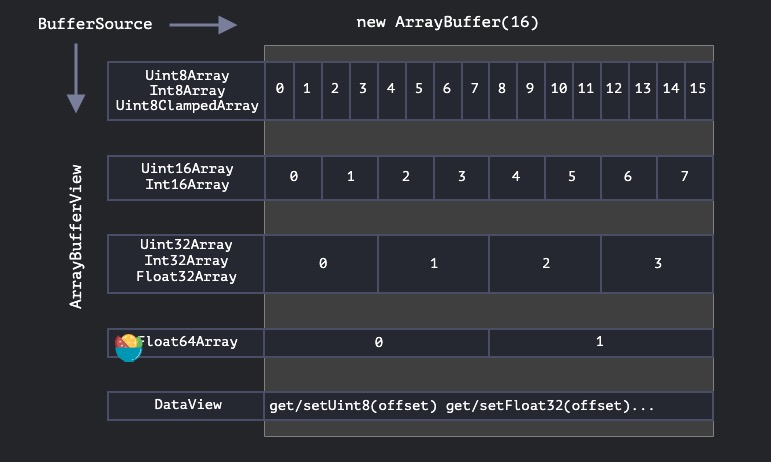Screen dimensions: 771x462
Task: Pick byte cell 13 in the Uint8Array row
Action: point(643,90)
